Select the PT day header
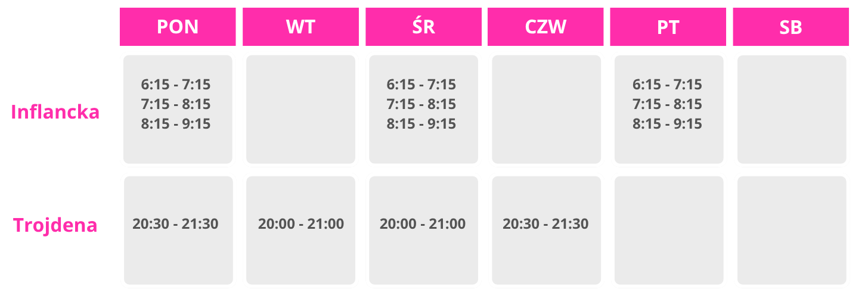Viewport: 868px width, 308px height. pos(668,27)
